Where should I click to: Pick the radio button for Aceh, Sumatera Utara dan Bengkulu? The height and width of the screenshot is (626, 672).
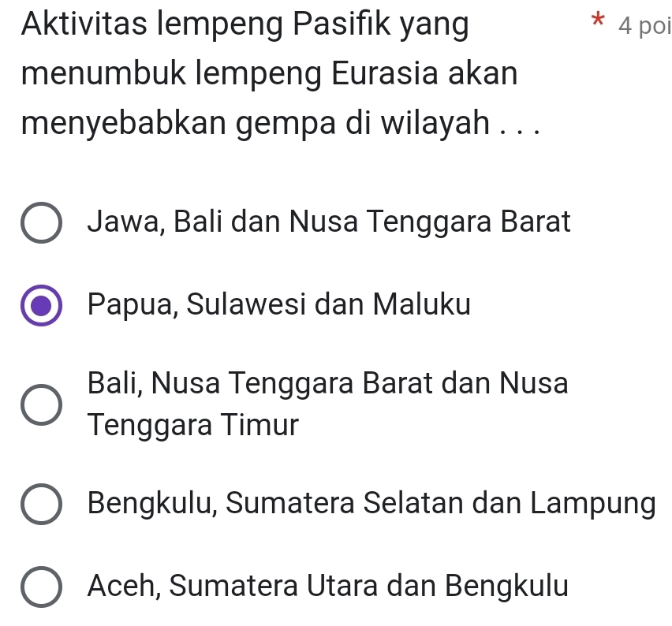click(x=41, y=587)
